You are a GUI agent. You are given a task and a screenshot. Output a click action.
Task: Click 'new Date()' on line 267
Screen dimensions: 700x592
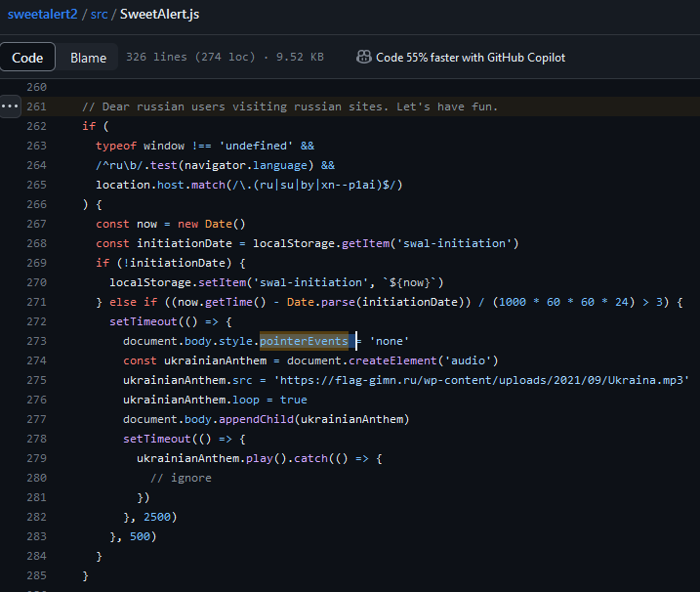tap(212, 224)
